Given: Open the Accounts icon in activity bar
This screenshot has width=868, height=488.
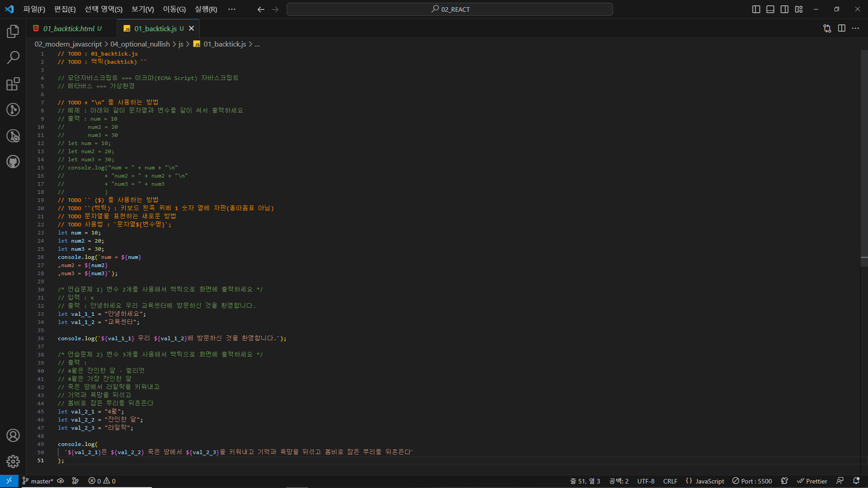Looking at the screenshot, I should pyautogui.click(x=13, y=435).
